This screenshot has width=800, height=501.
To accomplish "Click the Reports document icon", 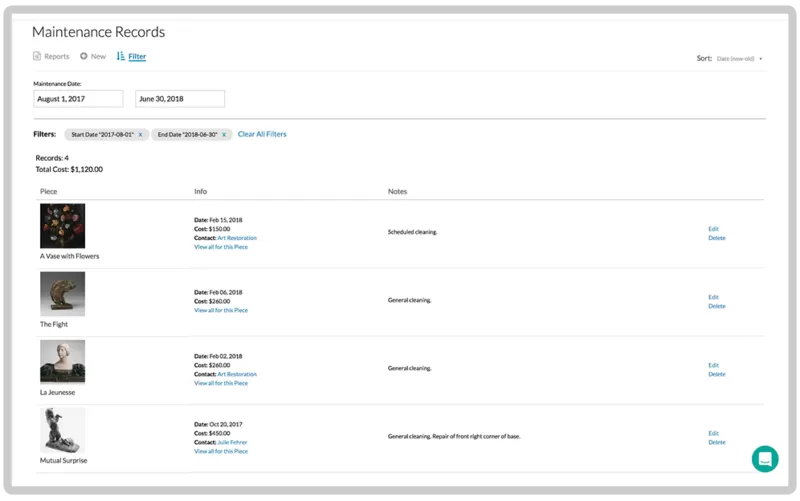I will click(x=37, y=56).
